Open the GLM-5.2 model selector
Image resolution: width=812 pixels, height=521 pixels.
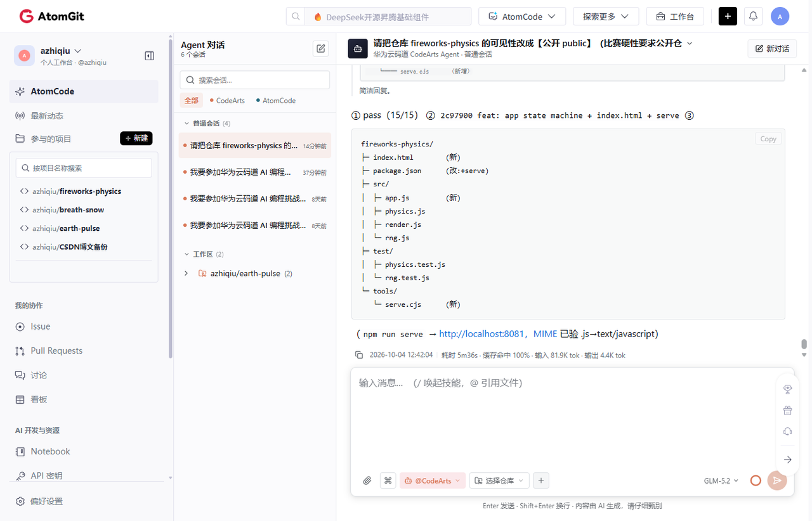[x=721, y=480]
